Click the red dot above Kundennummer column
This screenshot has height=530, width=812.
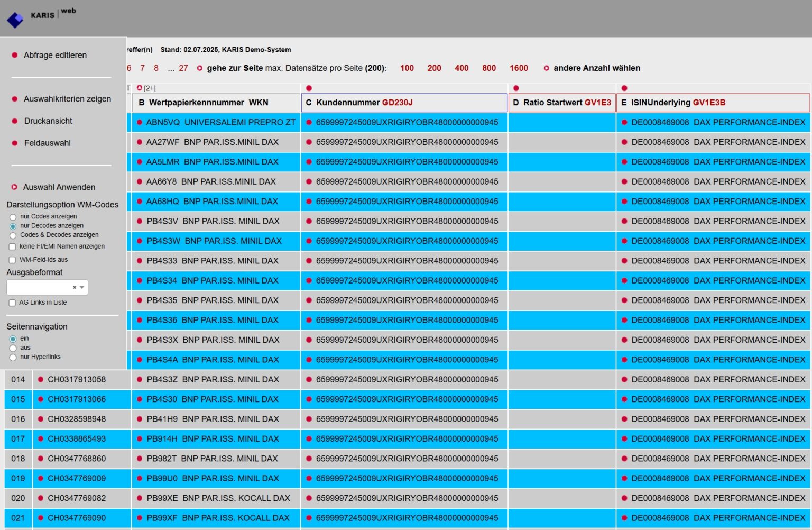(309, 88)
